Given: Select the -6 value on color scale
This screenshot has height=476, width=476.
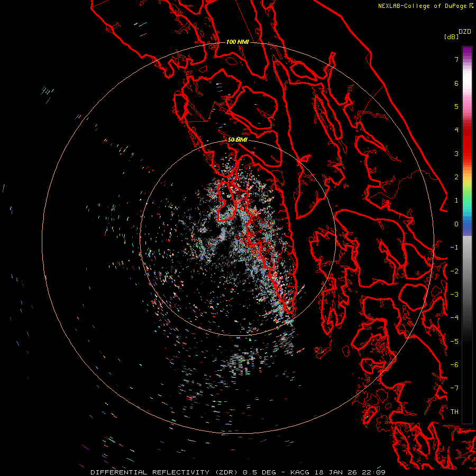Looking at the screenshot, I should click(x=454, y=365).
